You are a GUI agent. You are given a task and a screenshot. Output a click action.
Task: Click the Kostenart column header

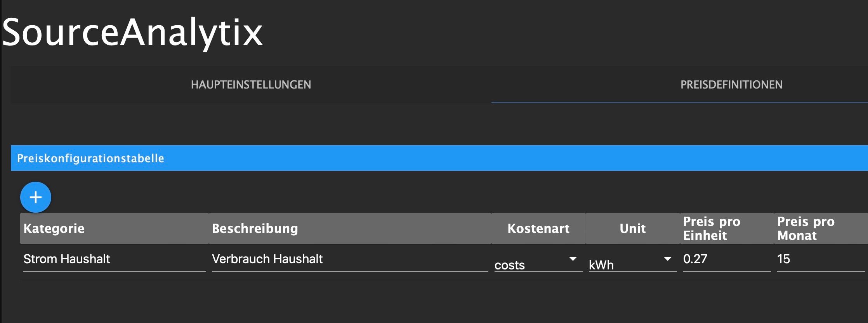538,228
